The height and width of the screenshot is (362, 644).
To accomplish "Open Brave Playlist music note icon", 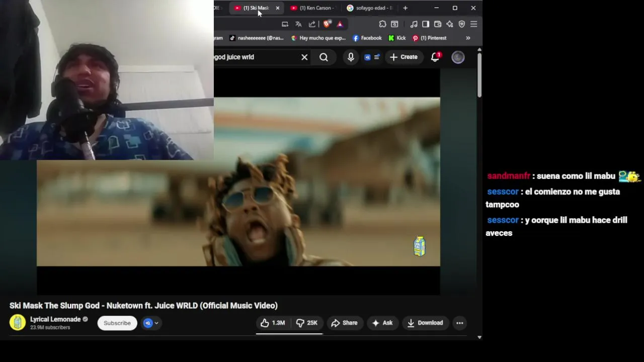I will pyautogui.click(x=414, y=24).
